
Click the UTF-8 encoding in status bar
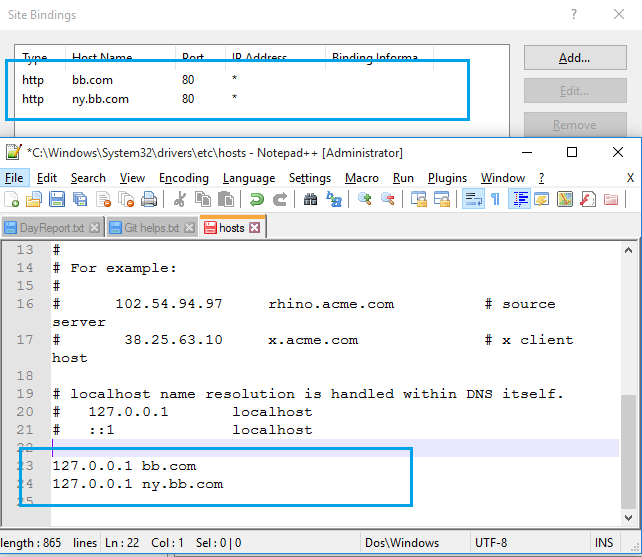491,543
